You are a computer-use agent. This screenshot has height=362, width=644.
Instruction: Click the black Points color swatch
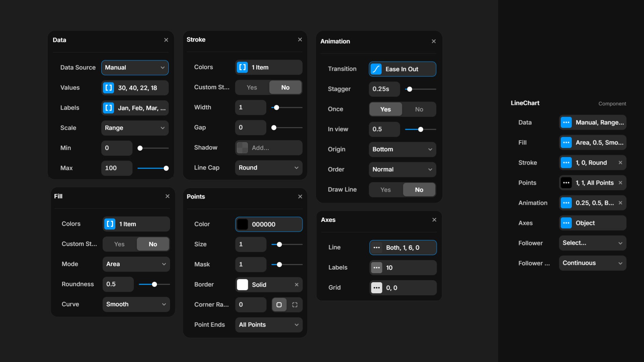click(x=243, y=224)
